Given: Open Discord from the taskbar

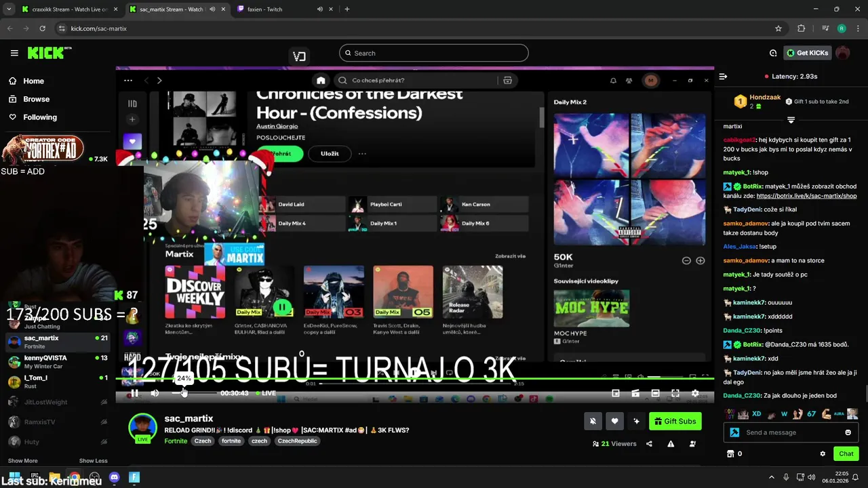Looking at the screenshot, I should (x=114, y=478).
